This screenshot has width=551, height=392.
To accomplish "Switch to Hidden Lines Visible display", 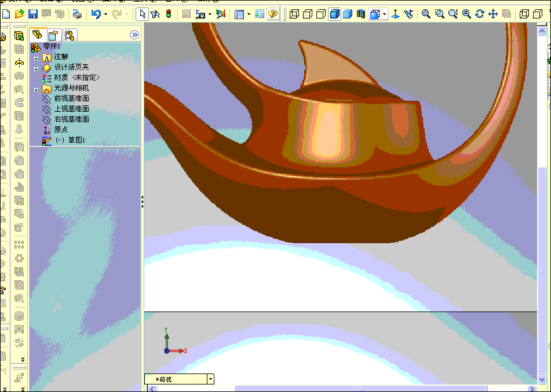I will 308,14.
